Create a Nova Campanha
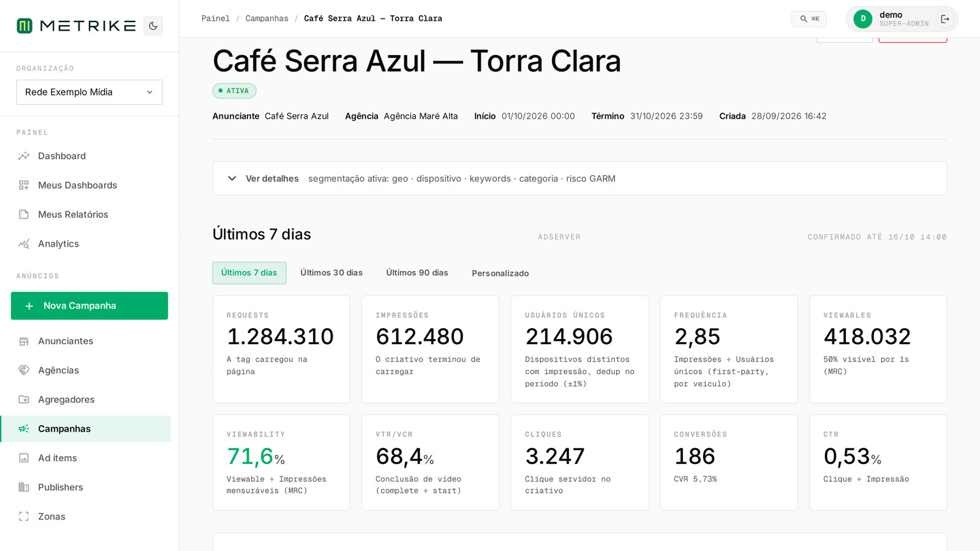The width and height of the screenshot is (980, 551). tap(89, 305)
